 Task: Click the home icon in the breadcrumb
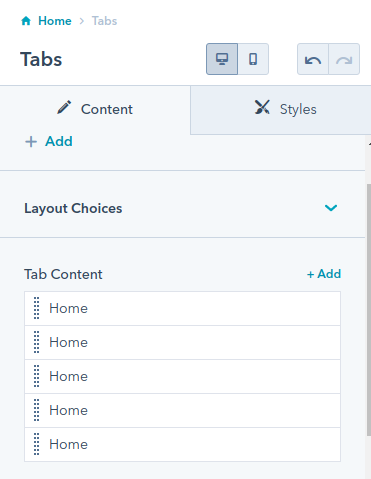tap(26, 21)
